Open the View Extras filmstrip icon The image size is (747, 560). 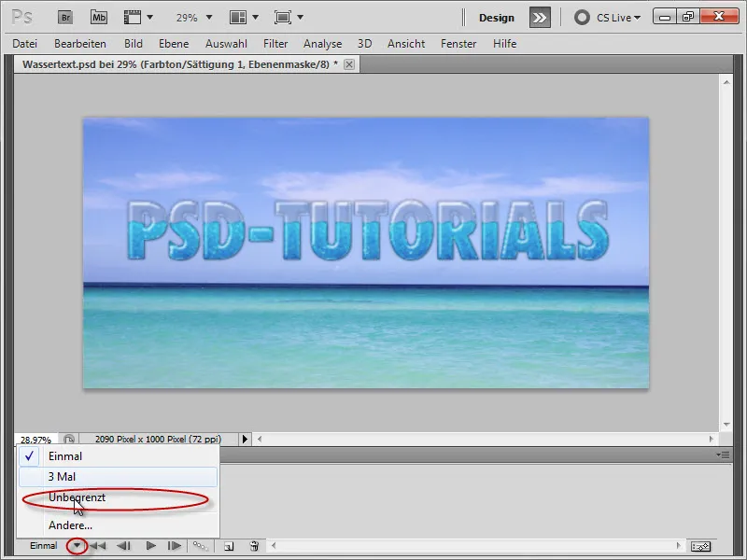[133, 18]
